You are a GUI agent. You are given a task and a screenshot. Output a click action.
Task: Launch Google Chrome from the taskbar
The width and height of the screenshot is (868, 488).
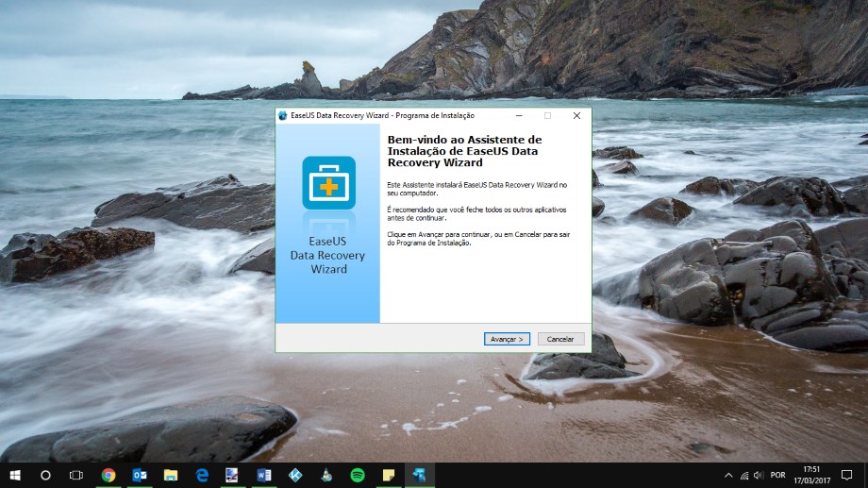pyautogui.click(x=108, y=475)
